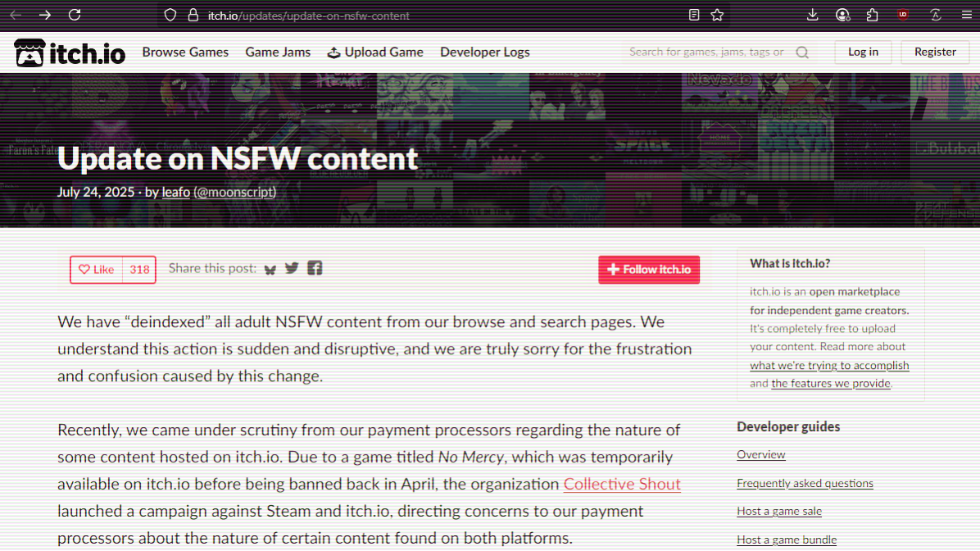Like the post with heart button
This screenshot has width=980, height=551.
click(96, 270)
